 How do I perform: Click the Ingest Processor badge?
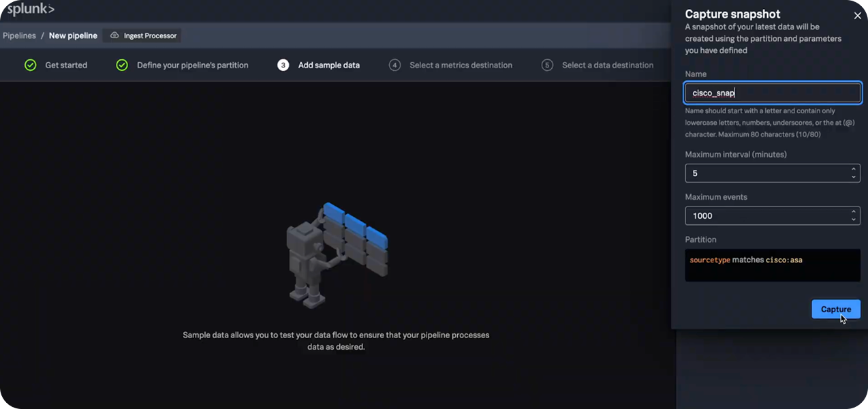click(143, 35)
